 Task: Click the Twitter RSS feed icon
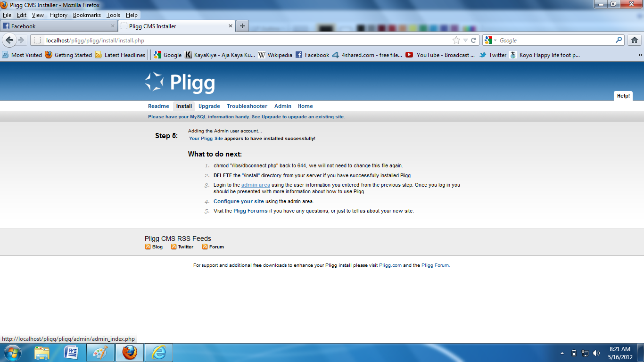tap(173, 247)
